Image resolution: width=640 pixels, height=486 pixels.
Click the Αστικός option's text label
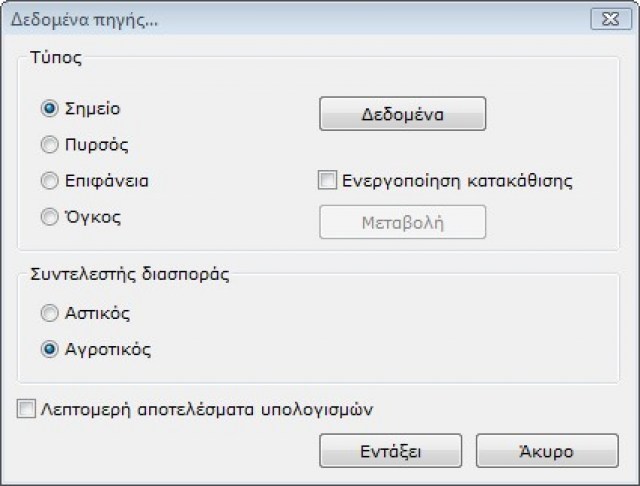click(x=100, y=314)
